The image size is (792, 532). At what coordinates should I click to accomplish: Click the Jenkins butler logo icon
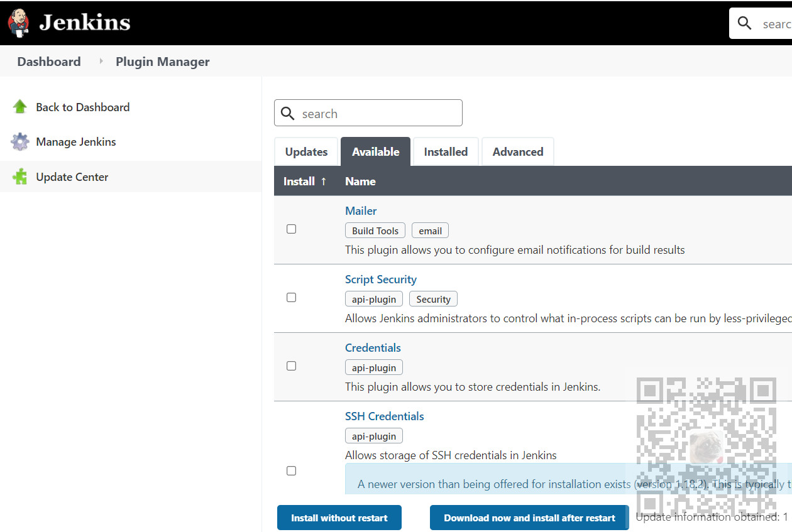[18, 23]
